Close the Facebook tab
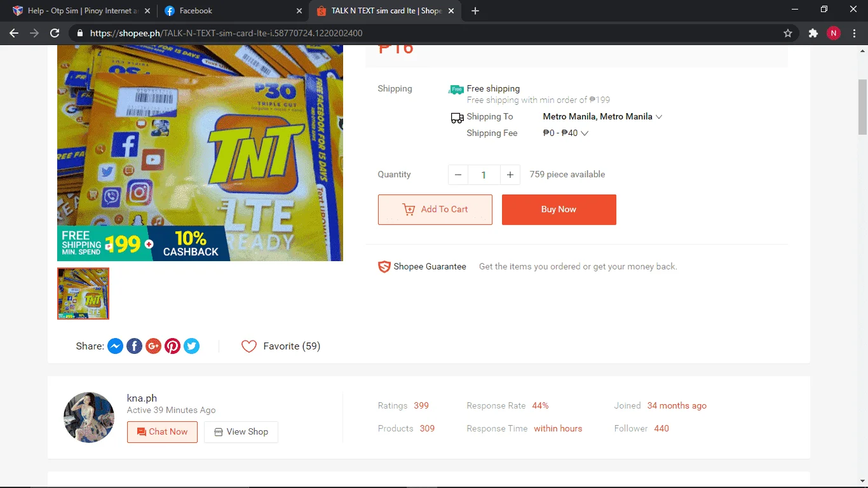 tap(299, 11)
